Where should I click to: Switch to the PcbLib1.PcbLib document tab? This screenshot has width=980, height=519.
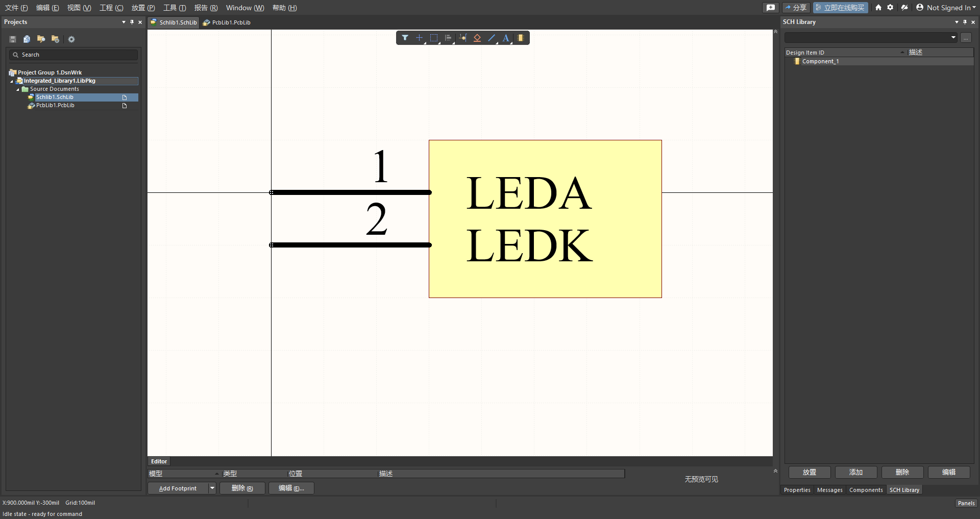point(227,22)
